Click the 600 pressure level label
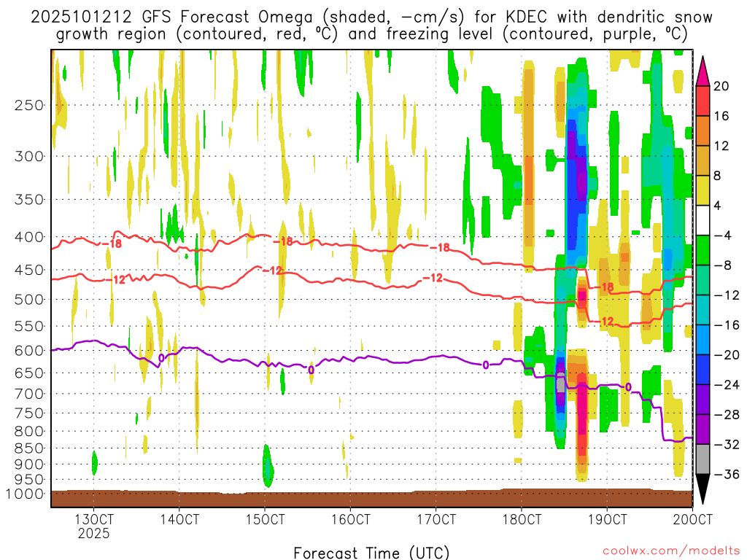747x560 pixels. (29, 351)
